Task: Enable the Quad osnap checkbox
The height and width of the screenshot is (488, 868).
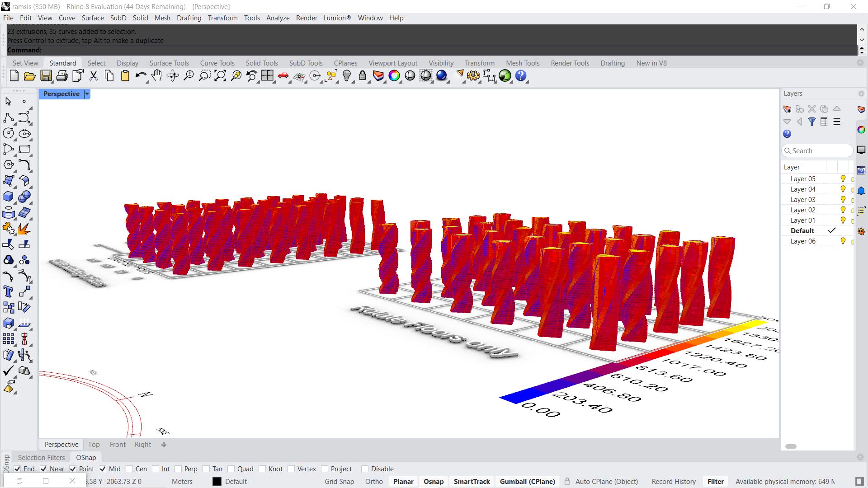Action: (231, 469)
